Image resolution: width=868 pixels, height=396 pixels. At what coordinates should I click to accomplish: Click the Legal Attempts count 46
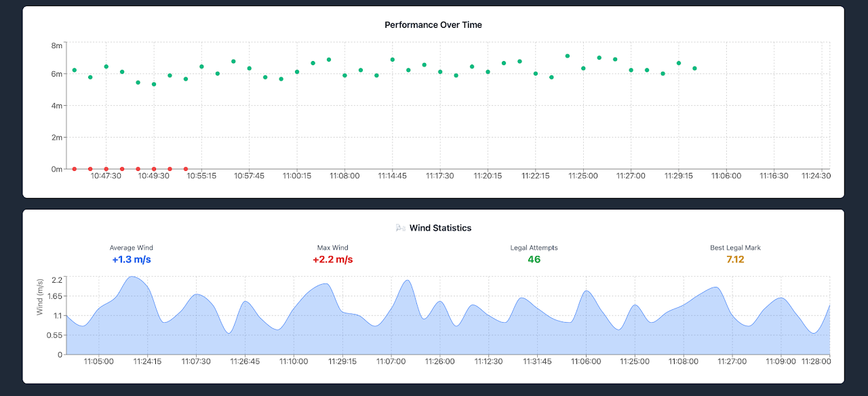534,260
